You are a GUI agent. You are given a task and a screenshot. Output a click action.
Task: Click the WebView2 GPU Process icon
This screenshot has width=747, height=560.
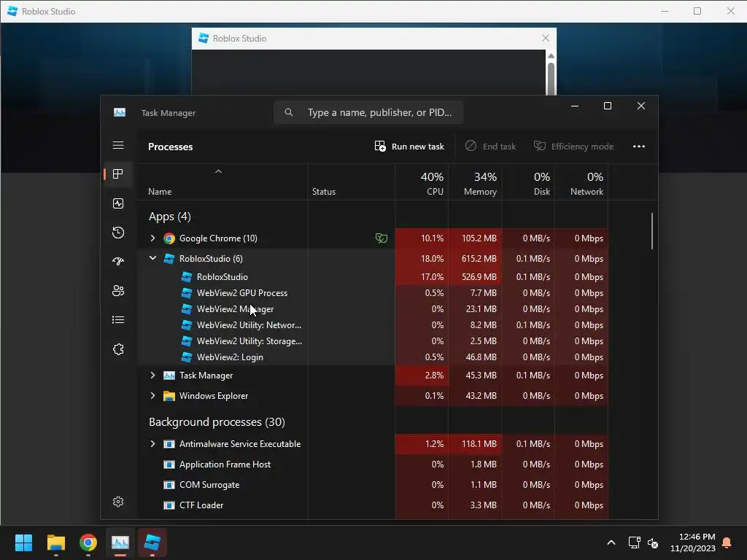pyautogui.click(x=187, y=293)
